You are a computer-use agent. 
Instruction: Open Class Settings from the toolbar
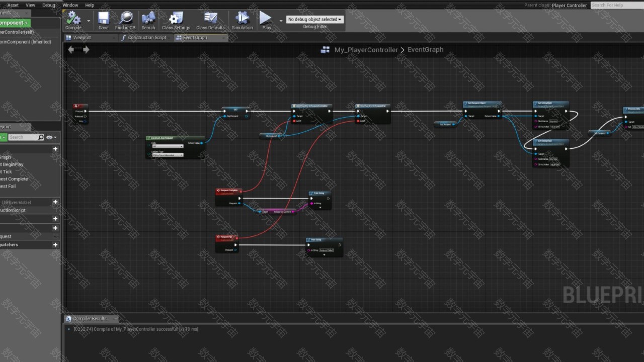[x=176, y=20]
